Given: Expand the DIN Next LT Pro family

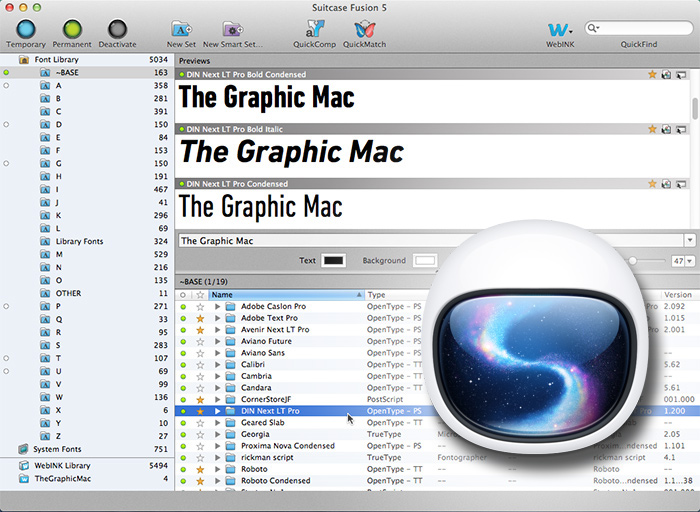Looking at the screenshot, I should click(217, 411).
